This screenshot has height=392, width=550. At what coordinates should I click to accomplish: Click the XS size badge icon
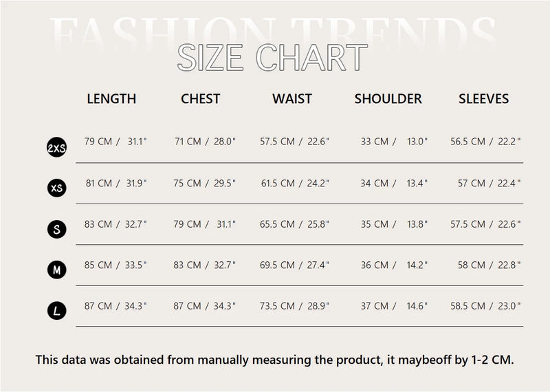(57, 188)
